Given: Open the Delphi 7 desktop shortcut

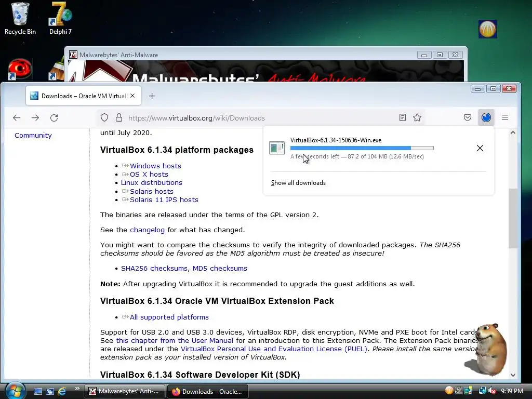Looking at the screenshot, I should click(x=60, y=19).
